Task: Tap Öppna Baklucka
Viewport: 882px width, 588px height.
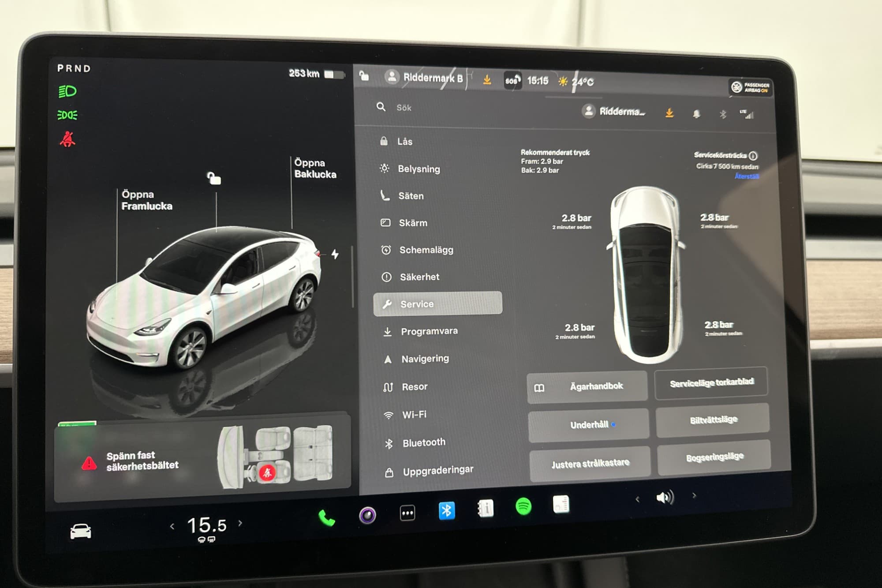Action: tap(315, 169)
